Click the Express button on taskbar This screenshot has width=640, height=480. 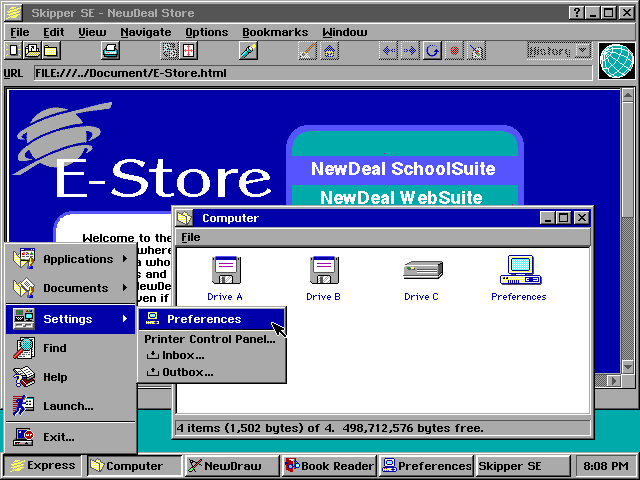pyautogui.click(x=42, y=466)
